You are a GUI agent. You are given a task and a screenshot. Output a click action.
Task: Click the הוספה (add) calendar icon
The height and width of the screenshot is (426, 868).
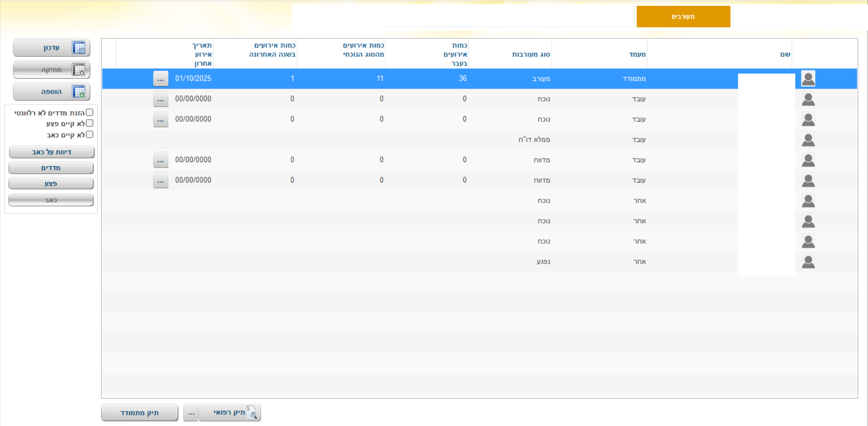click(x=79, y=92)
